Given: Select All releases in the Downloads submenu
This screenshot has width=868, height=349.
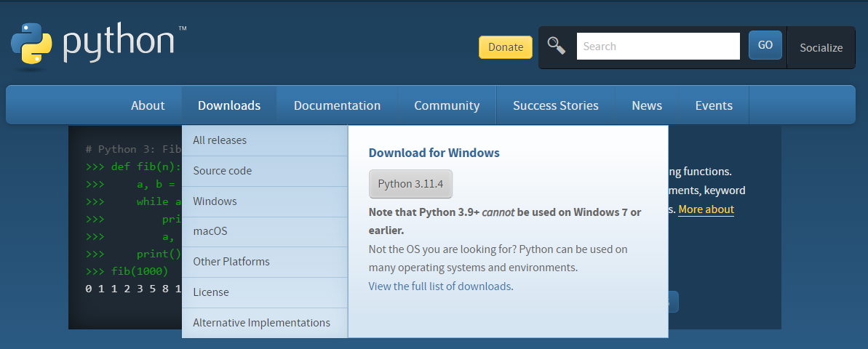Looking at the screenshot, I should coord(265,140).
